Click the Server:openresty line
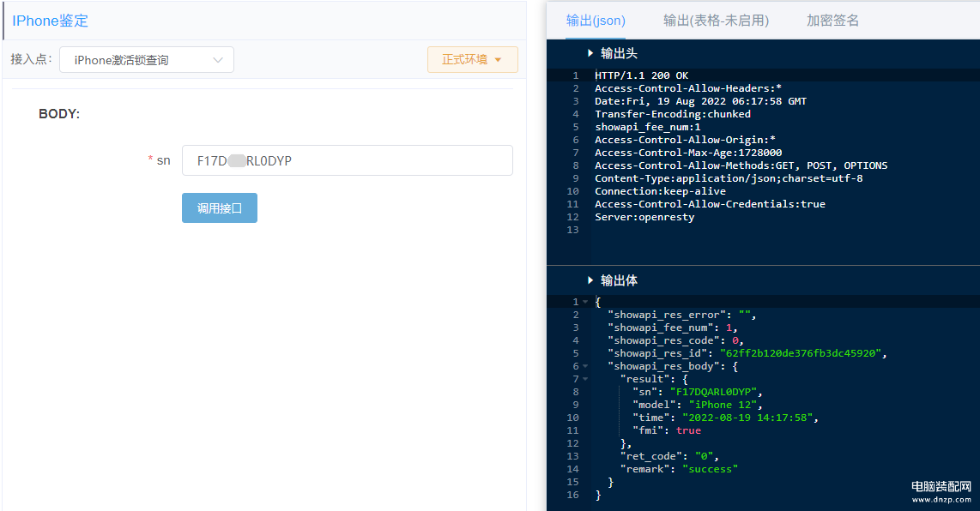 click(644, 217)
